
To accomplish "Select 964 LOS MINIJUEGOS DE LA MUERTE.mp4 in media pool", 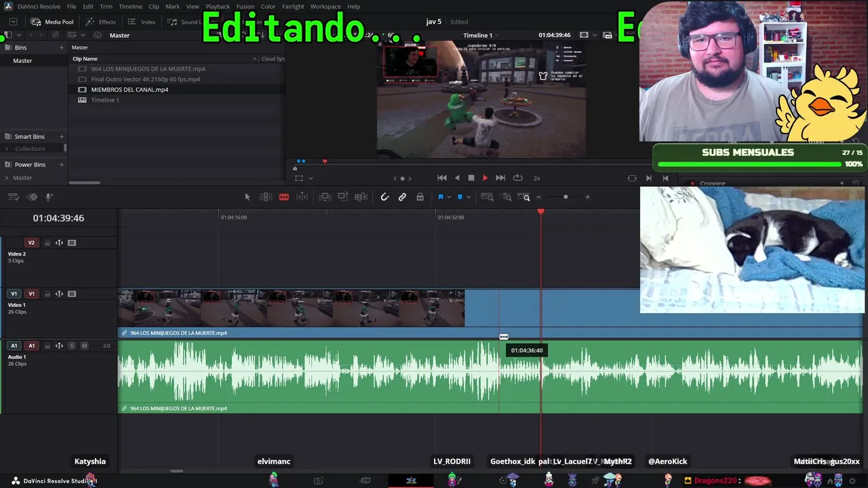I will 148,68.
